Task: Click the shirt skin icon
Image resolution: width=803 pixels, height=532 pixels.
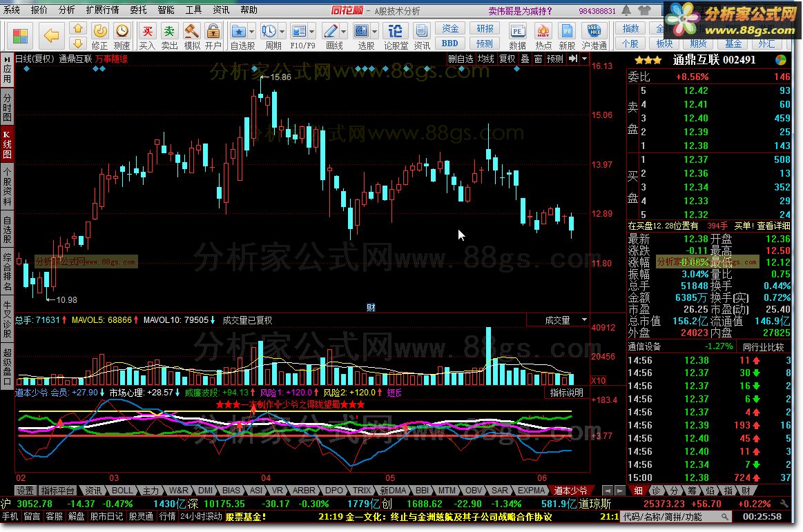Action: pos(644,10)
